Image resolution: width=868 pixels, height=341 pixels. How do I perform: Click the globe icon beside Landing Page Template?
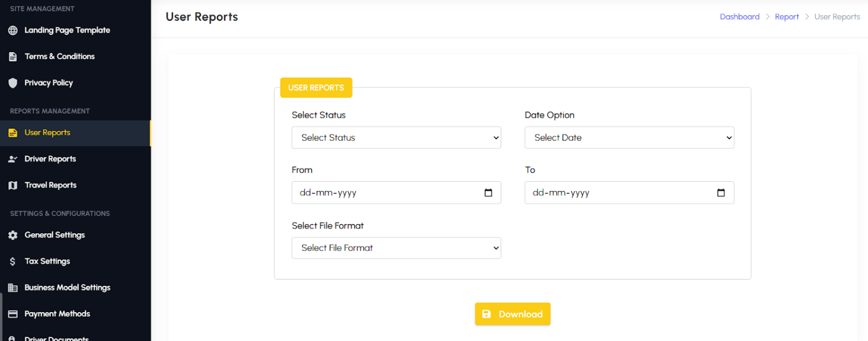click(13, 30)
